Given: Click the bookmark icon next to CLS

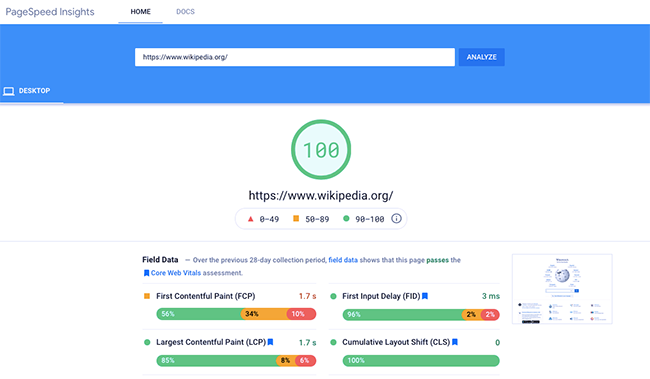Looking at the screenshot, I should coord(455,342).
